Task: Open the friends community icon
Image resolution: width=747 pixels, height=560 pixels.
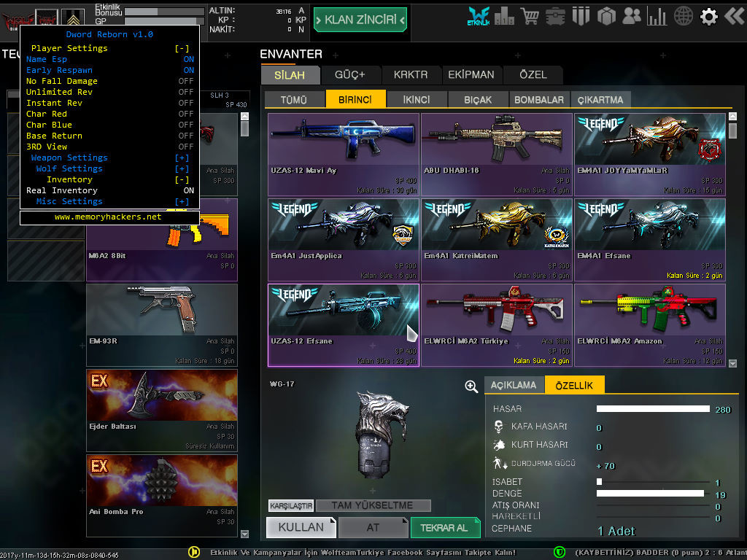Action: pos(632,17)
